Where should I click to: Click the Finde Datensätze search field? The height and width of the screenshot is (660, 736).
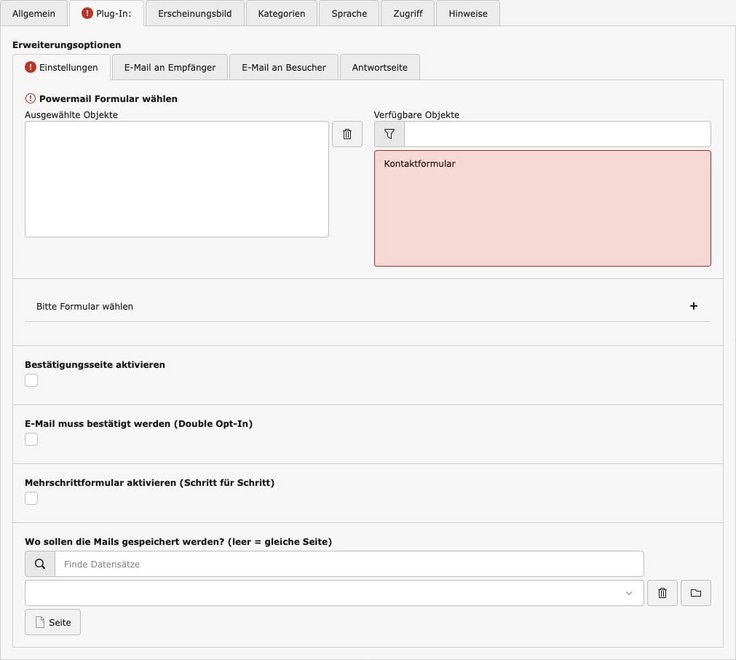click(x=348, y=564)
